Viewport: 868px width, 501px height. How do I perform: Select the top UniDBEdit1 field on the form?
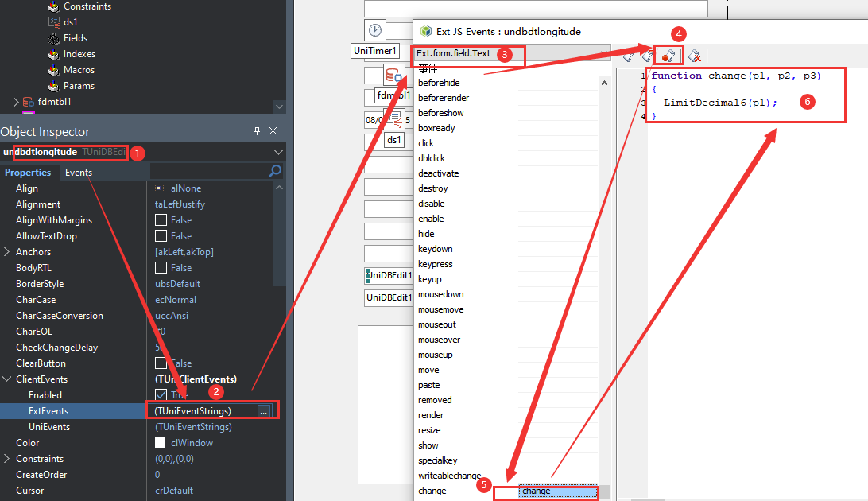[389, 275]
